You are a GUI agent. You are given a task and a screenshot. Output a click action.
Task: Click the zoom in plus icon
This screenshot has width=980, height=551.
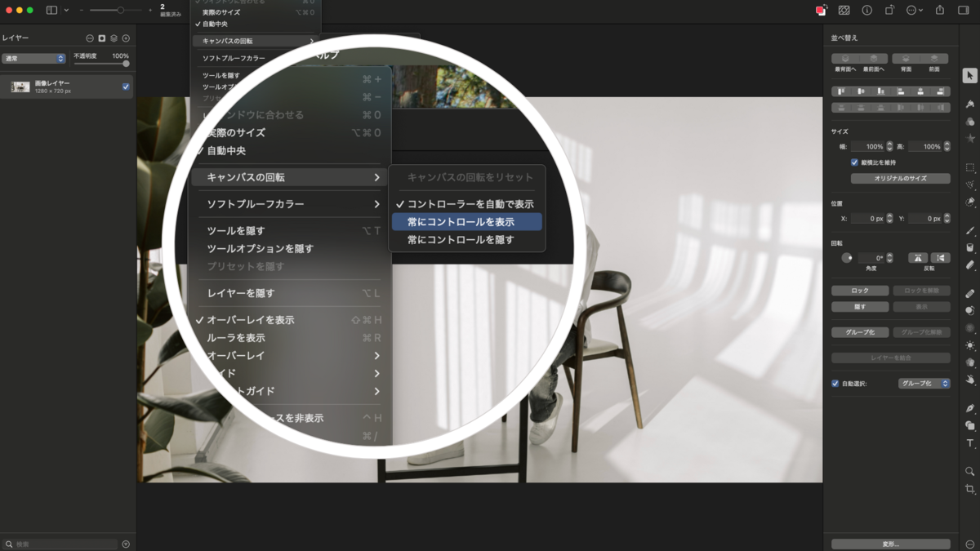tap(150, 10)
